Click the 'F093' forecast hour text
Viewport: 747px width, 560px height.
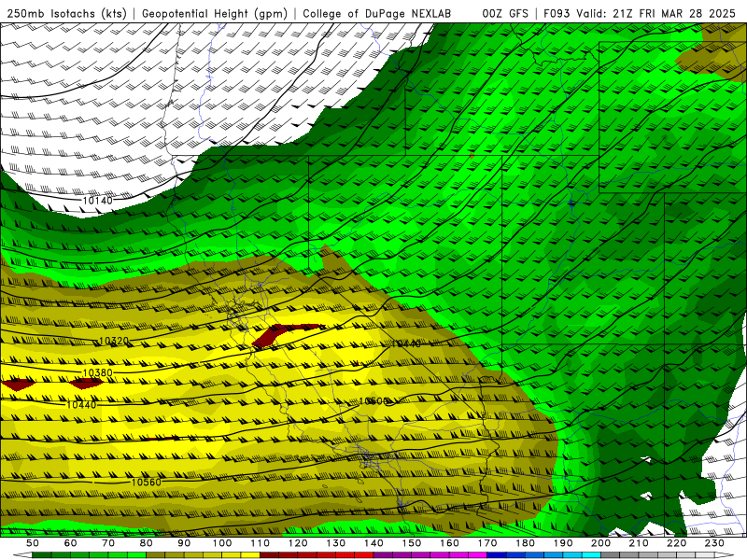(557, 13)
